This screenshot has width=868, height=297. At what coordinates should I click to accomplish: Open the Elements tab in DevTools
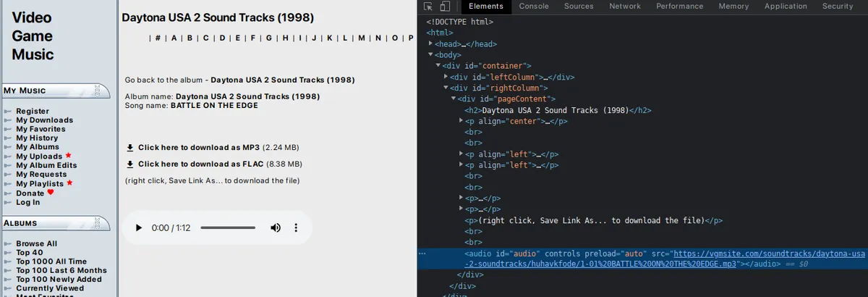pos(486,7)
